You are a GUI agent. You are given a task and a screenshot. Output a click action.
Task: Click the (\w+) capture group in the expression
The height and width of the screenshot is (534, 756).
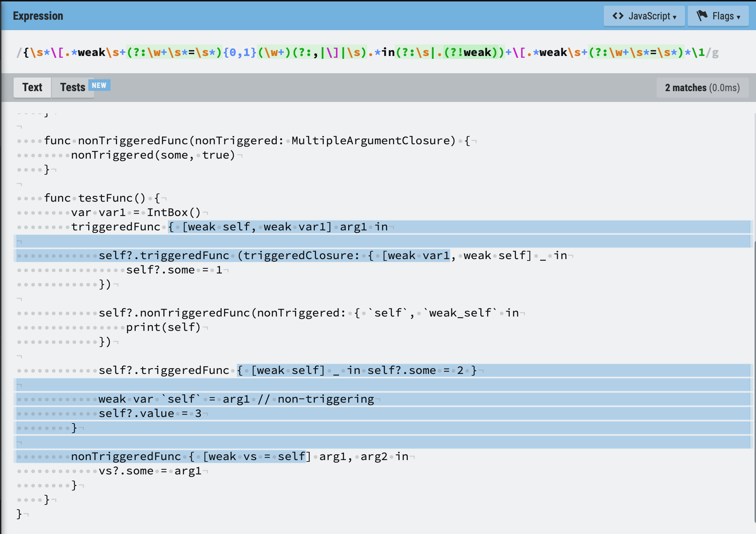coord(275,53)
